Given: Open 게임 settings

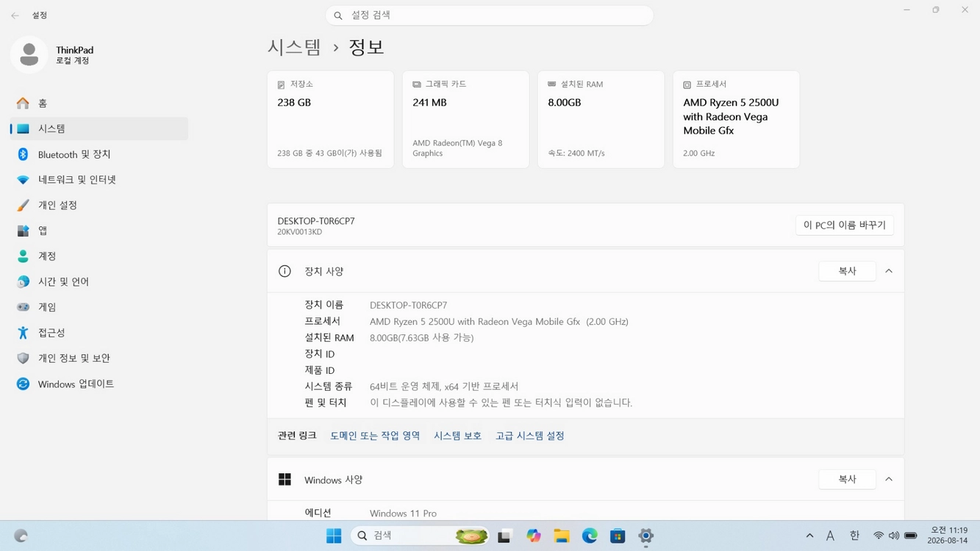Looking at the screenshot, I should pos(99,307).
